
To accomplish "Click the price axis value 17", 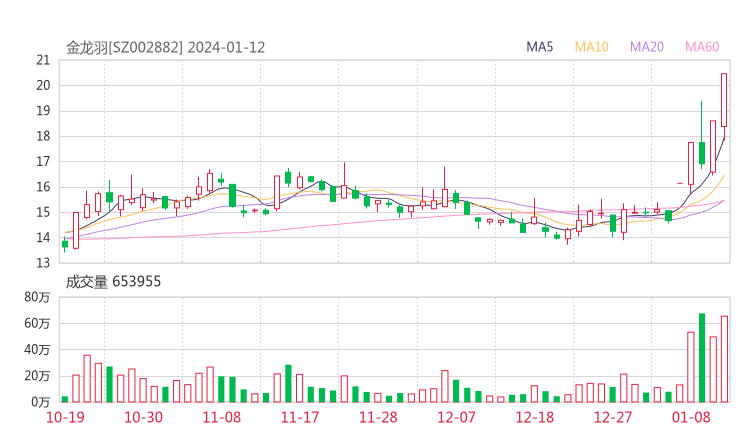I will point(43,161).
